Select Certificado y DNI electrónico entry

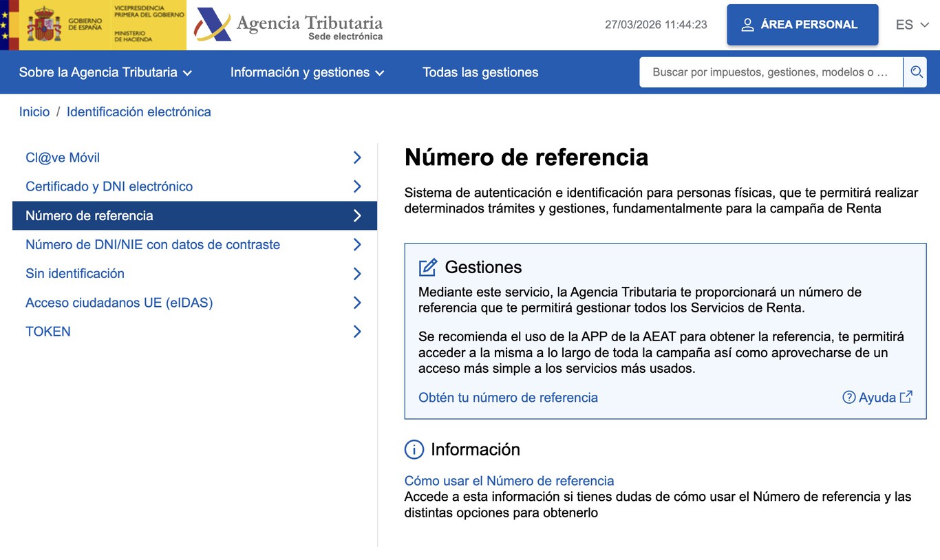pos(195,186)
